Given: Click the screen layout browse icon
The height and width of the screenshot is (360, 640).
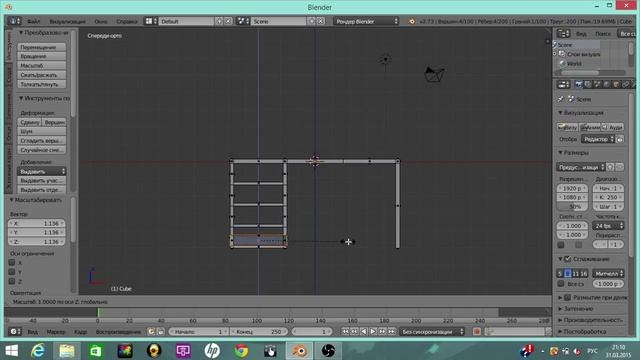Looking at the screenshot, I should tap(151, 21).
